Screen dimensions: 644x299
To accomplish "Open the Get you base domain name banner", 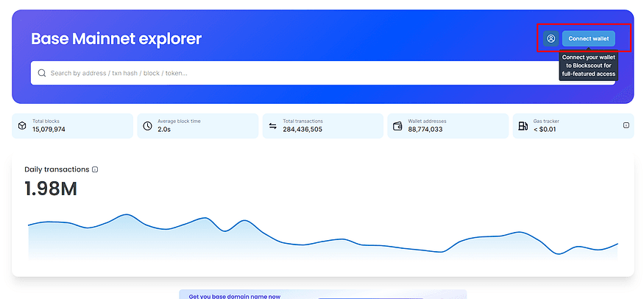I will (323, 294).
